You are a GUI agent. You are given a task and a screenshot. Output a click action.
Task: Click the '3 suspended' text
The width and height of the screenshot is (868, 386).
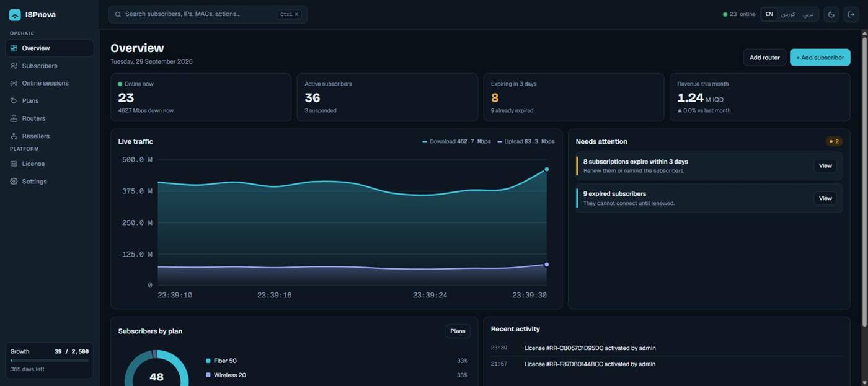coord(321,111)
